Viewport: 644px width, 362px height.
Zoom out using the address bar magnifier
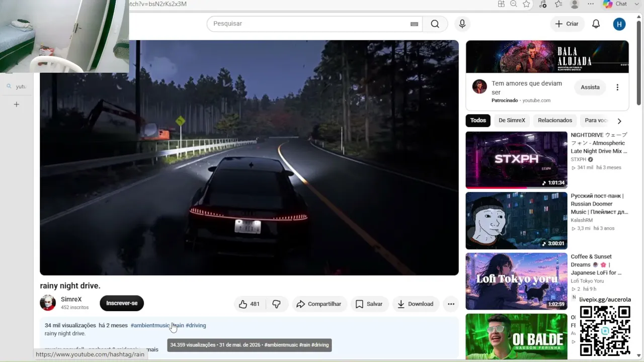pyautogui.click(x=514, y=4)
